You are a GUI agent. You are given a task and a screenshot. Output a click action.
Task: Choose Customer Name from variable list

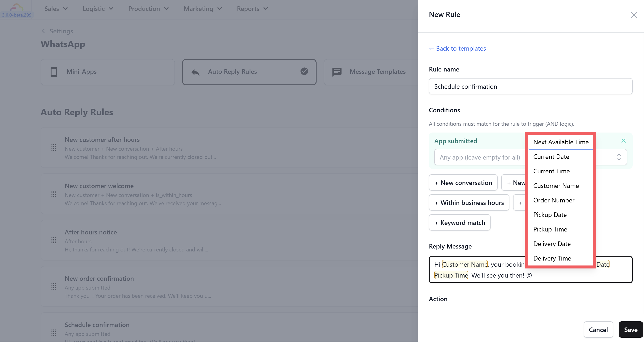click(556, 186)
